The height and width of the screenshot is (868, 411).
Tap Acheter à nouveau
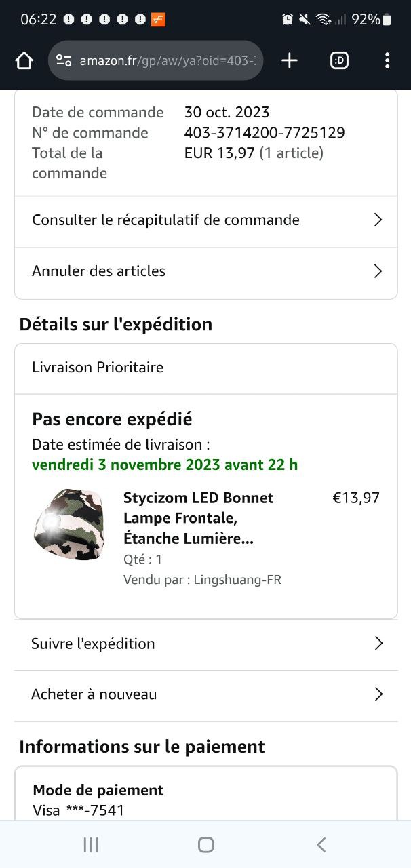94,694
